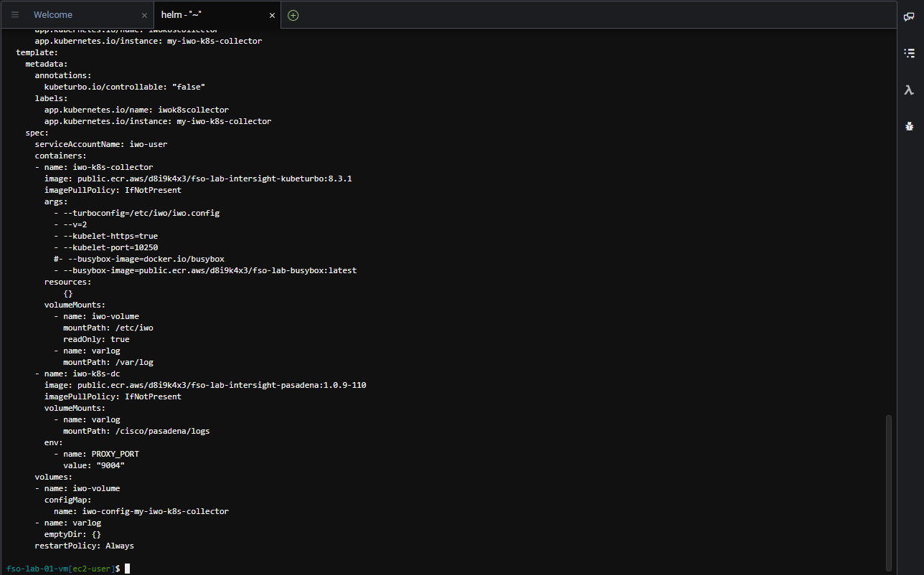Close the helm terminal tab

272,15
